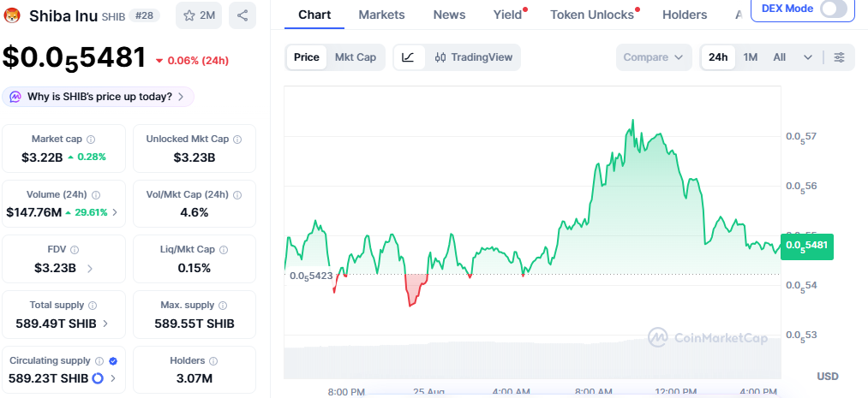Open the Chart tab
Viewport: 868px width, 398px height.
314,15
